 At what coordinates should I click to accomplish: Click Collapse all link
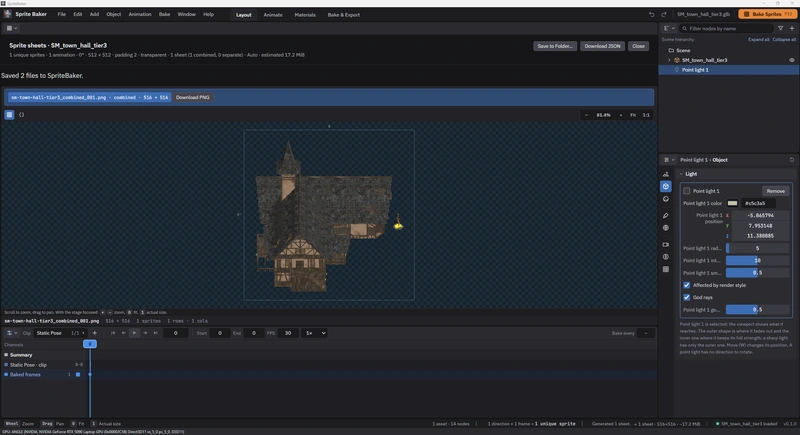(784, 39)
